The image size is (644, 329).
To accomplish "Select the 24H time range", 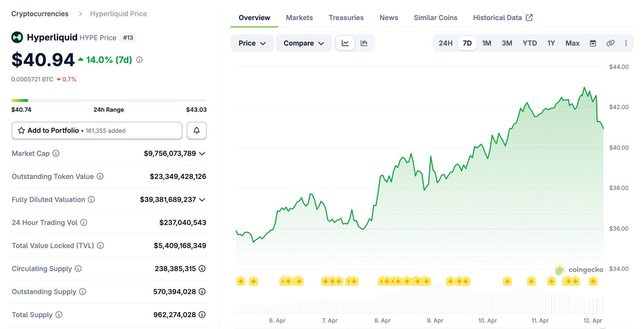I will coord(445,43).
